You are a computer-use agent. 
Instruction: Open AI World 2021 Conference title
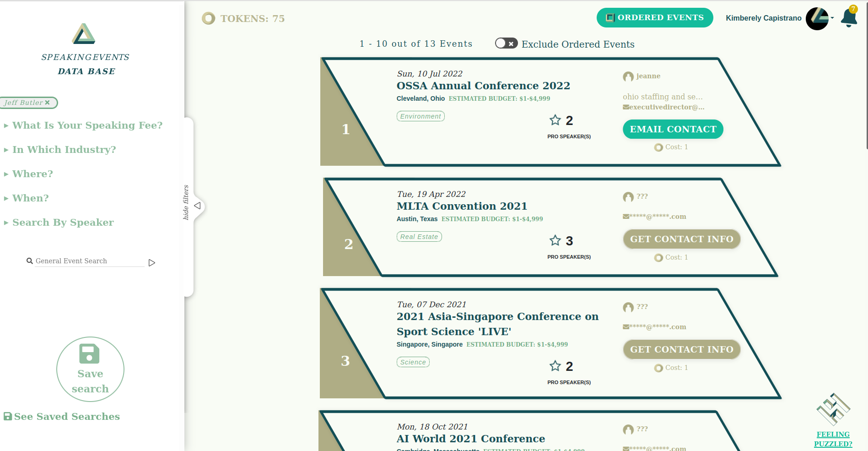click(x=471, y=439)
